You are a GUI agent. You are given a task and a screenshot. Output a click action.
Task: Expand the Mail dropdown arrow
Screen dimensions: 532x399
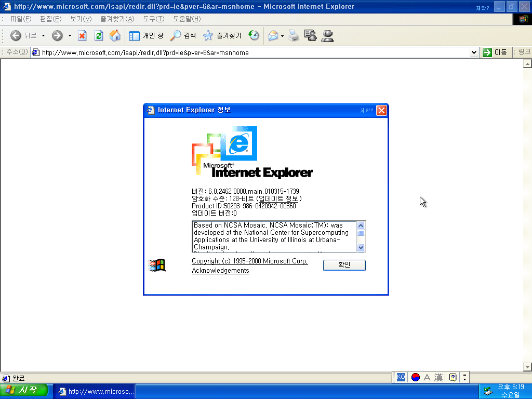[282, 36]
